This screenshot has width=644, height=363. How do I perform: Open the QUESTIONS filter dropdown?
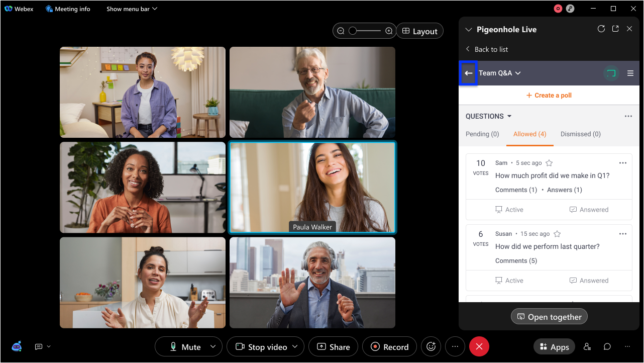click(x=488, y=116)
